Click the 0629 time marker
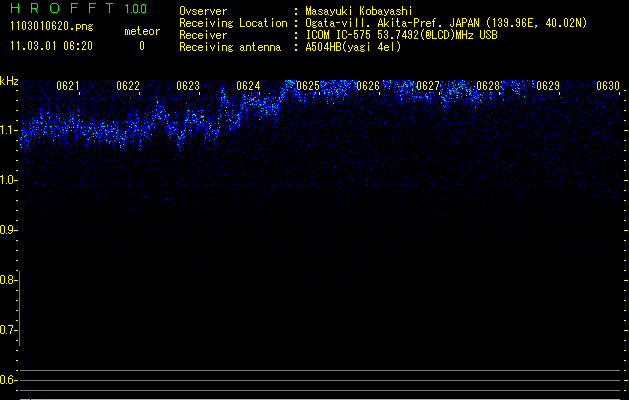This screenshot has width=629, height=400. tap(548, 86)
